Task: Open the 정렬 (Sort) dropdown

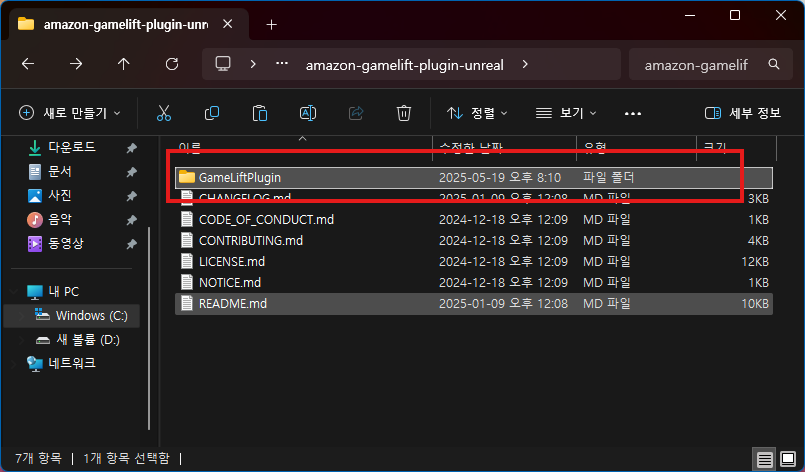Action: point(477,113)
